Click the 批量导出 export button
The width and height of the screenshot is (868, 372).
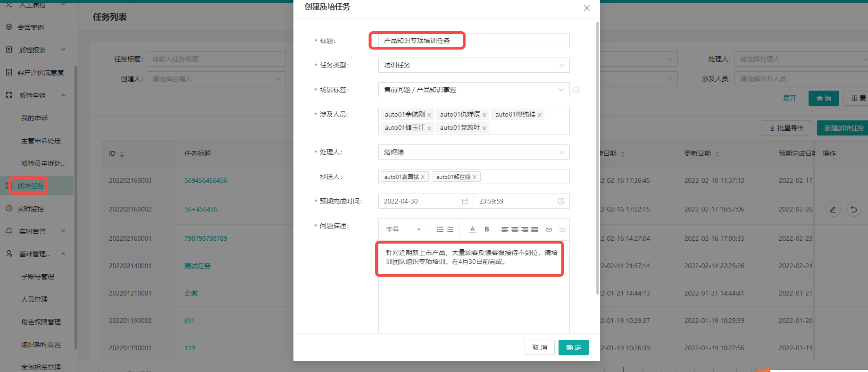(786, 128)
